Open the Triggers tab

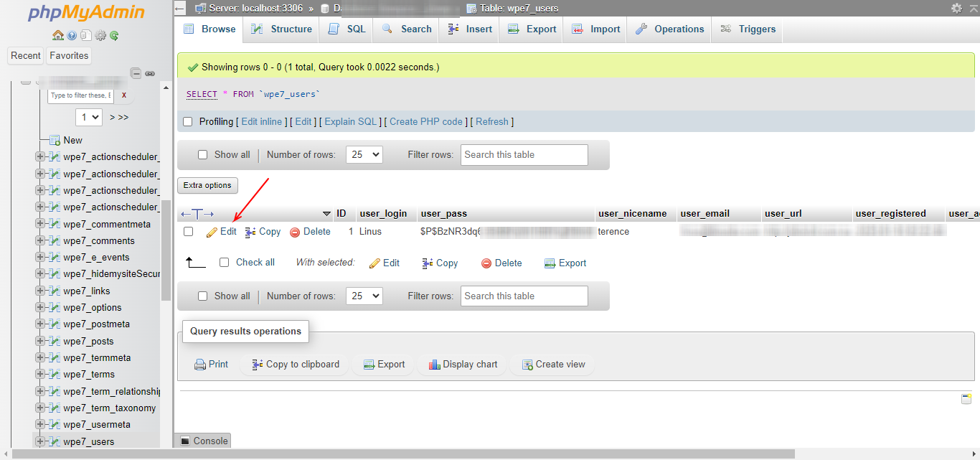click(x=748, y=29)
